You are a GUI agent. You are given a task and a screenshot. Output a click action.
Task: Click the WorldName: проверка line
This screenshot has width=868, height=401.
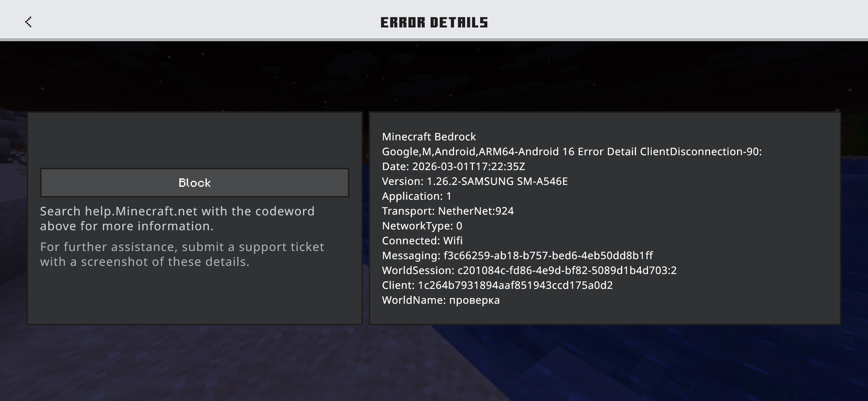tap(441, 300)
